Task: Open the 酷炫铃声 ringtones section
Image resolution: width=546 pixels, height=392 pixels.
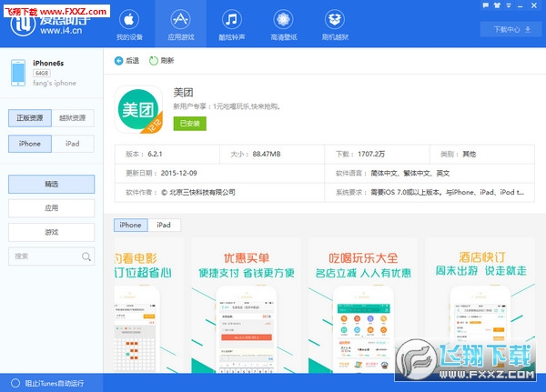Action: point(232,25)
